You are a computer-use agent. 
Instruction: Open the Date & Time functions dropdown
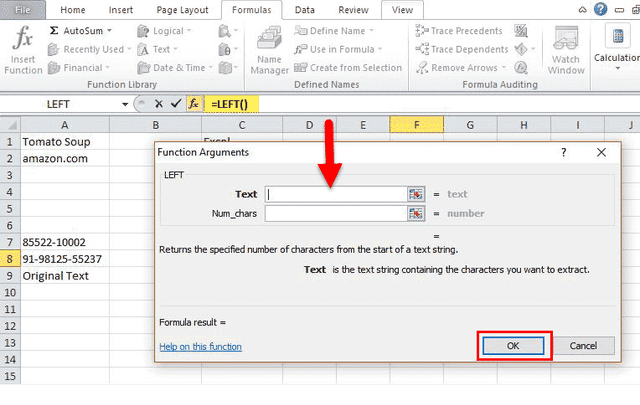[x=211, y=67]
